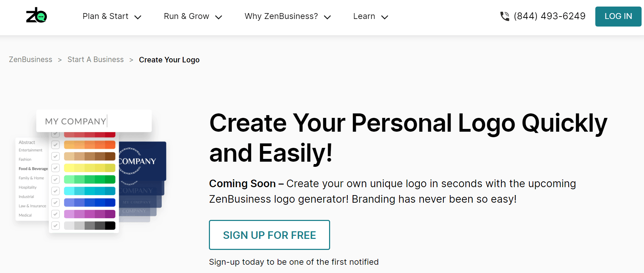
Task: Select the Abstract category in the sidebar graphic
Action: click(x=27, y=142)
